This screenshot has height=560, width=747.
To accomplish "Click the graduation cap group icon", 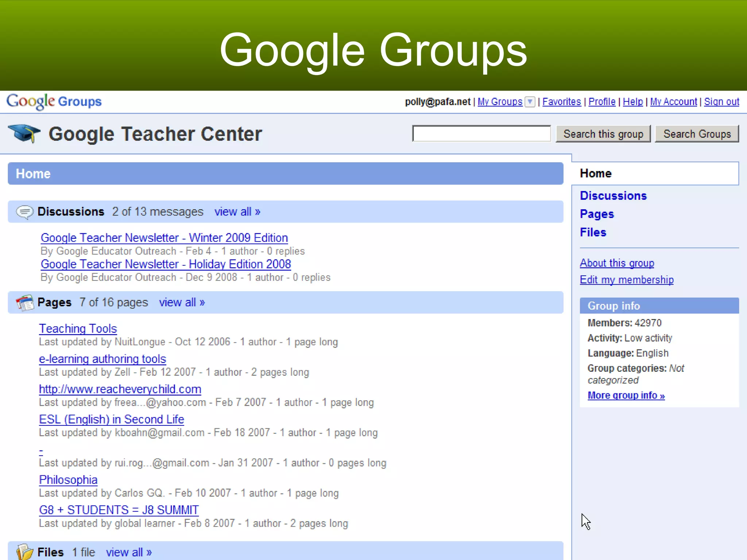I will [24, 134].
